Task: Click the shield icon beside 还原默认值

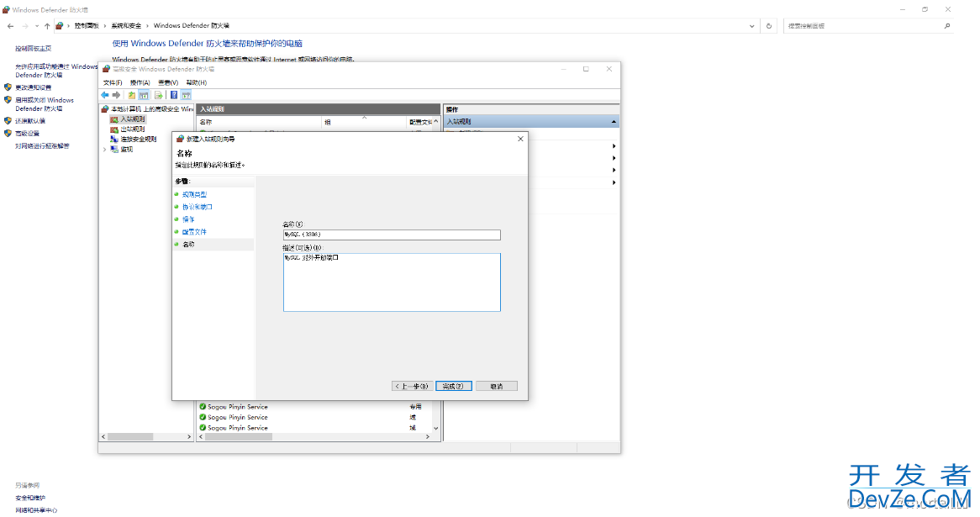Action: (x=8, y=121)
